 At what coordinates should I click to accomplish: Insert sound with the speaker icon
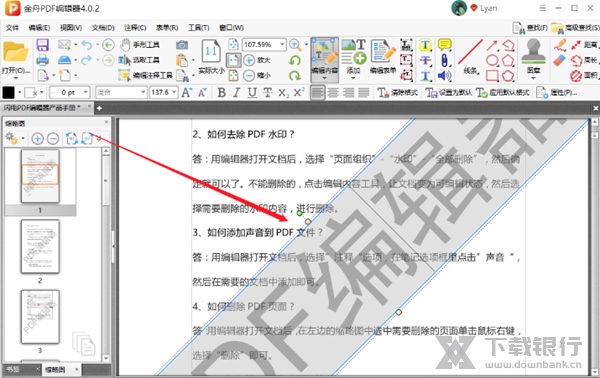click(444, 75)
